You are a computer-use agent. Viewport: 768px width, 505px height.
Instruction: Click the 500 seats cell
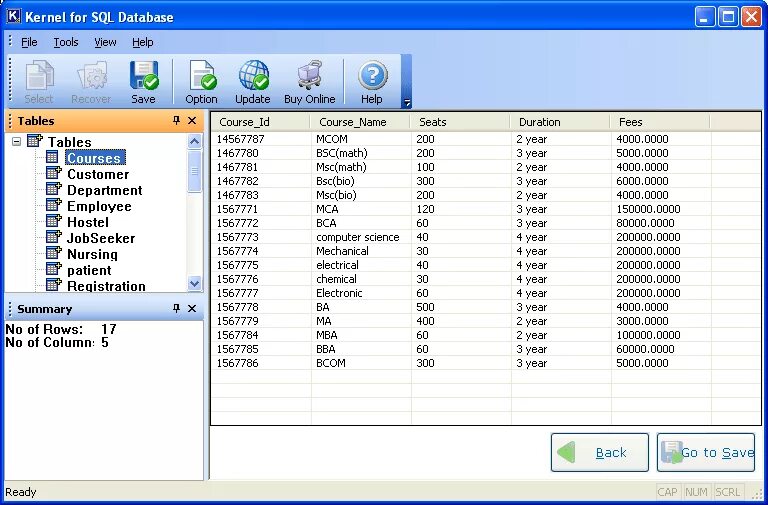[461, 307]
